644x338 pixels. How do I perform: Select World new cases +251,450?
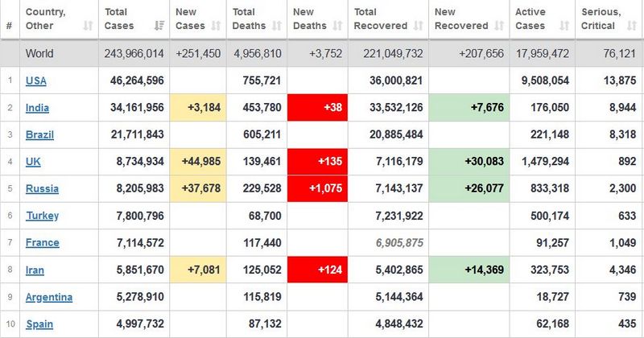pos(198,54)
